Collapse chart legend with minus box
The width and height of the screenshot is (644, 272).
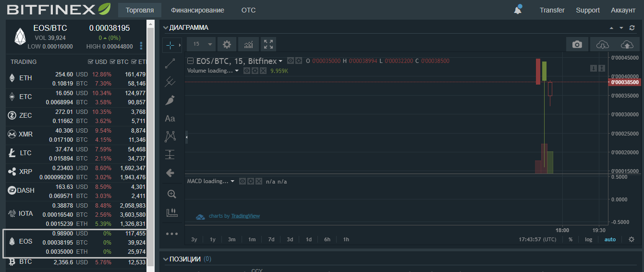[x=190, y=61]
